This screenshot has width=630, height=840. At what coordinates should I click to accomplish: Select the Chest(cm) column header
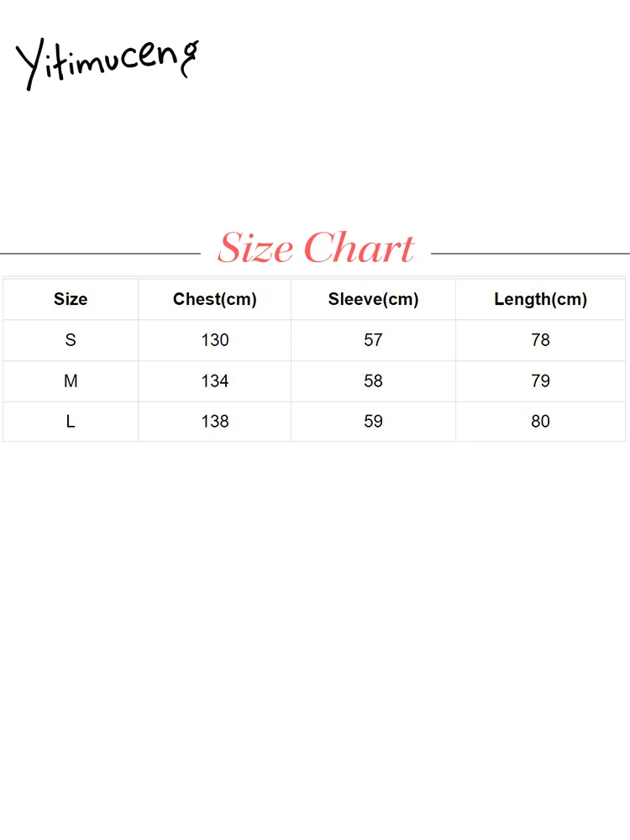point(215,299)
